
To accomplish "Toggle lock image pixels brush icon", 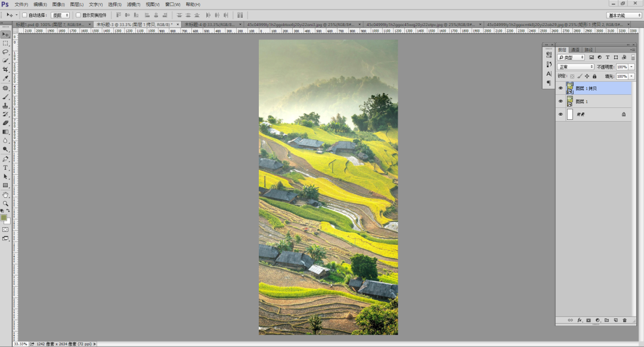I will click(x=580, y=76).
